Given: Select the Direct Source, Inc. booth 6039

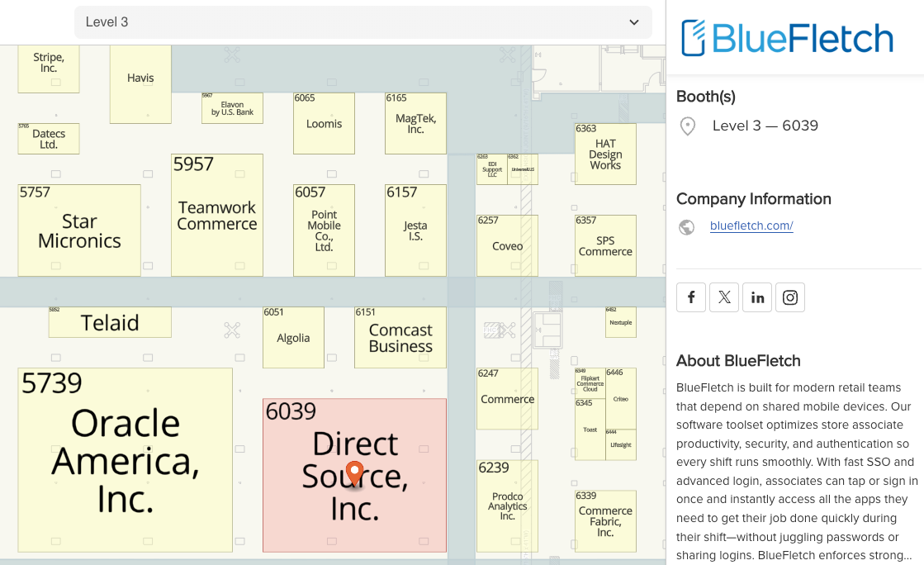Looking at the screenshot, I should (x=354, y=475).
